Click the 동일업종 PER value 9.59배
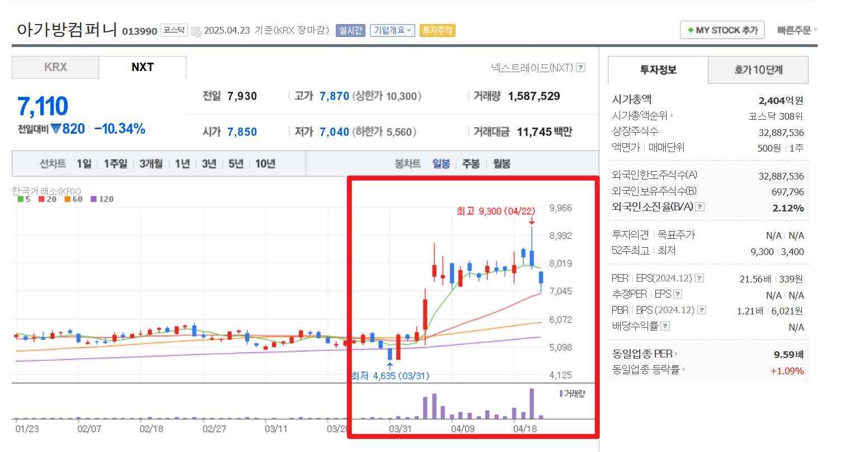This screenshot has width=868, height=452. 789,355
